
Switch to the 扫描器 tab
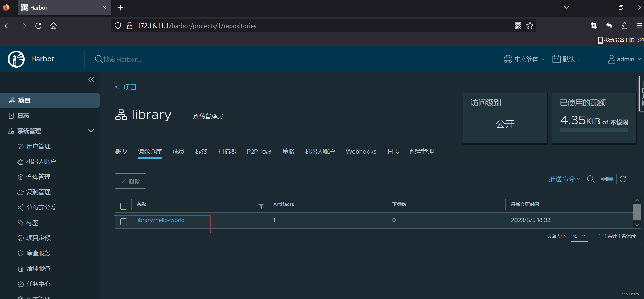227,152
